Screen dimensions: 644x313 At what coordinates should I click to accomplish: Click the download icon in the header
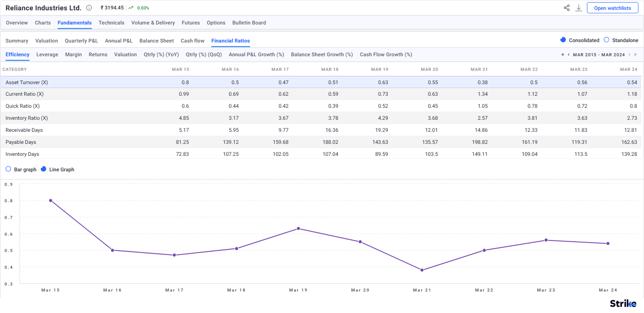tap(579, 8)
